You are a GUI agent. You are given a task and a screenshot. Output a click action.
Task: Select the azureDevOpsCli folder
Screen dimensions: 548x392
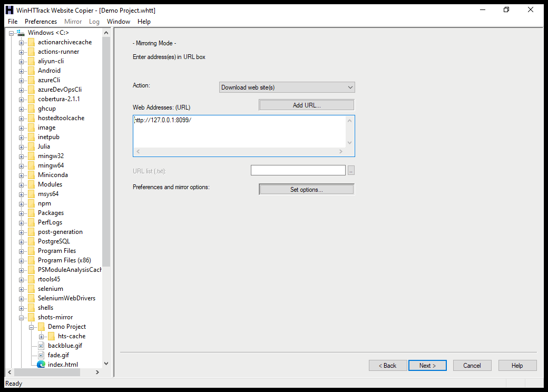60,90
